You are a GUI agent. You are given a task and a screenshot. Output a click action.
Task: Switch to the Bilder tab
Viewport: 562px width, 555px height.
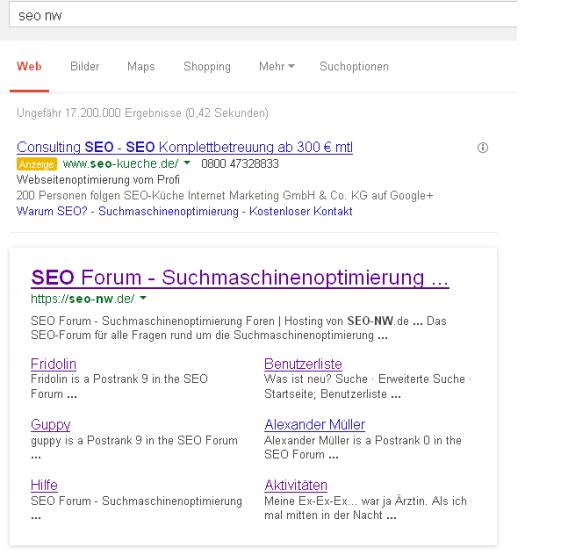pos(85,67)
